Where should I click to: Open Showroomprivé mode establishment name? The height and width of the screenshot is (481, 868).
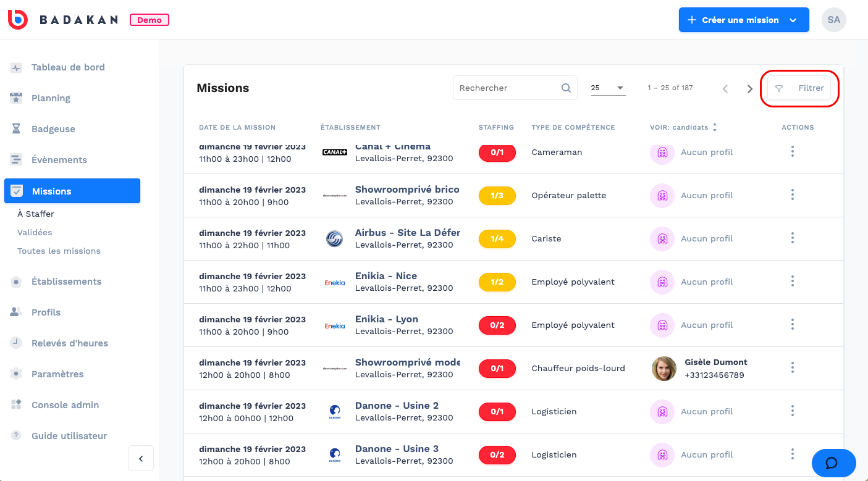coord(408,362)
